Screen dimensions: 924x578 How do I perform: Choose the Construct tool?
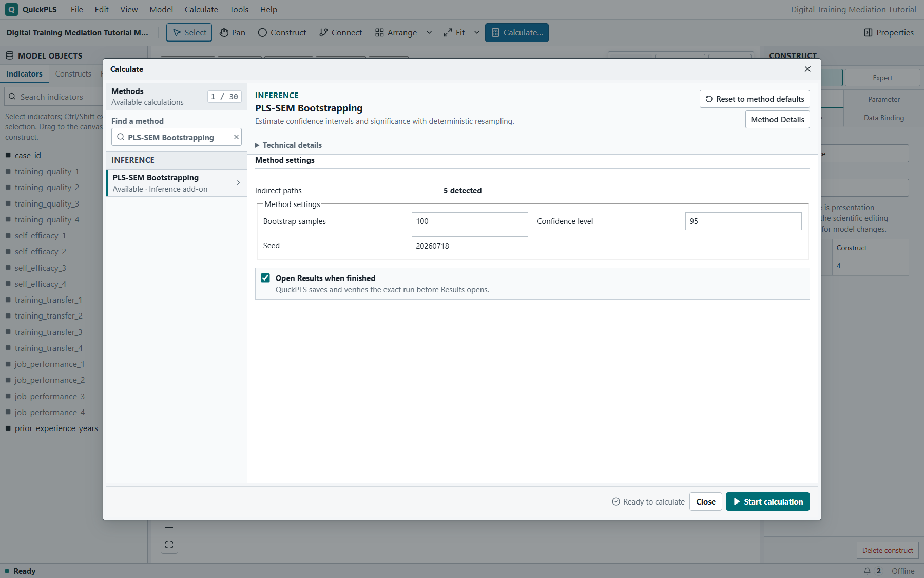coord(282,32)
